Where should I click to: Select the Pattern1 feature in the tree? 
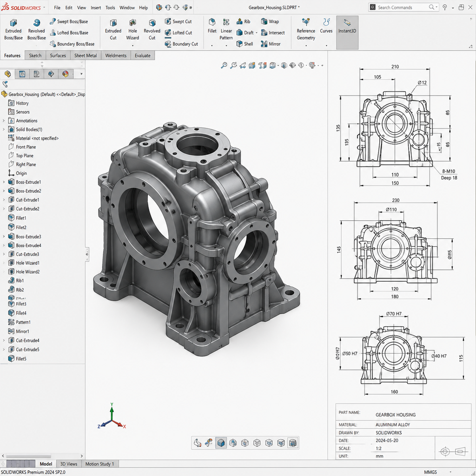point(20,322)
